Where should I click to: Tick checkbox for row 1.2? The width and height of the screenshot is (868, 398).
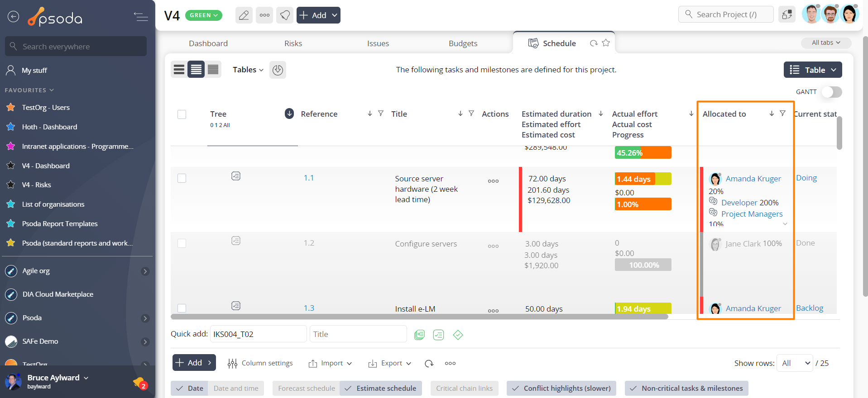[x=182, y=243]
